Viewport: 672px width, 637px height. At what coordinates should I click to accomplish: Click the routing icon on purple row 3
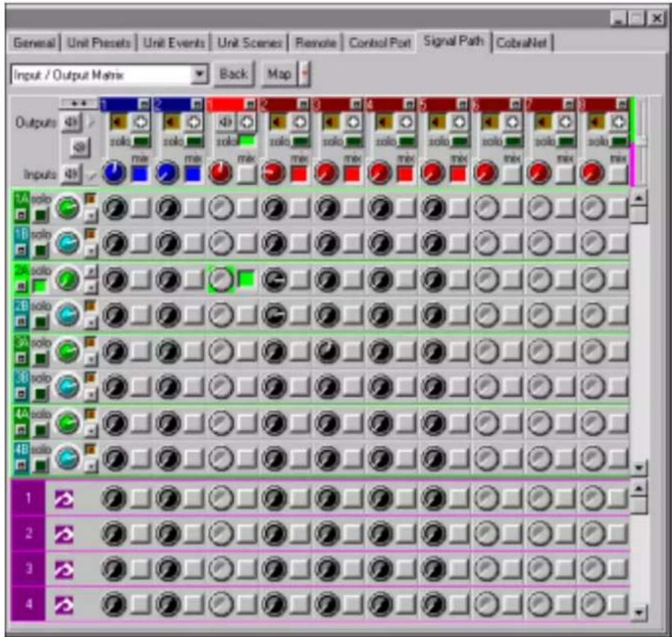click(x=64, y=570)
